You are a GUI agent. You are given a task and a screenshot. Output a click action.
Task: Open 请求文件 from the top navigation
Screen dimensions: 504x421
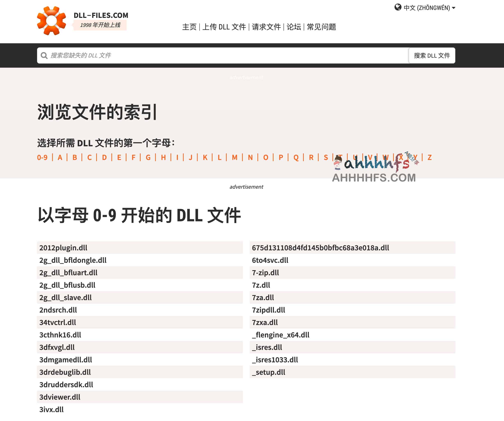click(x=266, y=27)
